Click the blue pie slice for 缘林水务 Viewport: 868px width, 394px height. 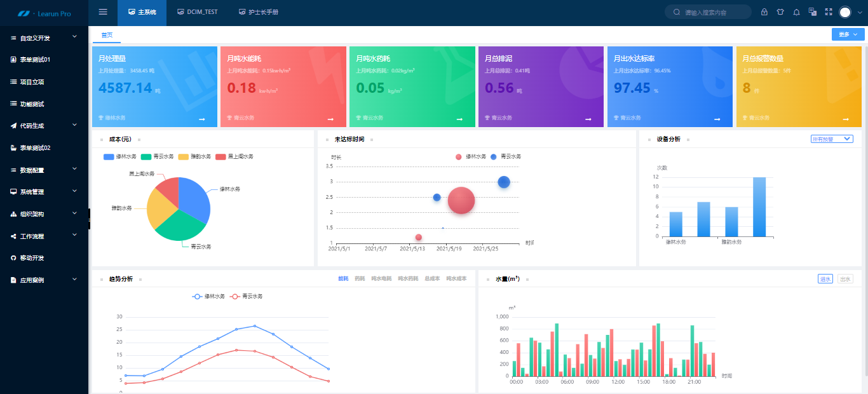(x=194, y=197)
